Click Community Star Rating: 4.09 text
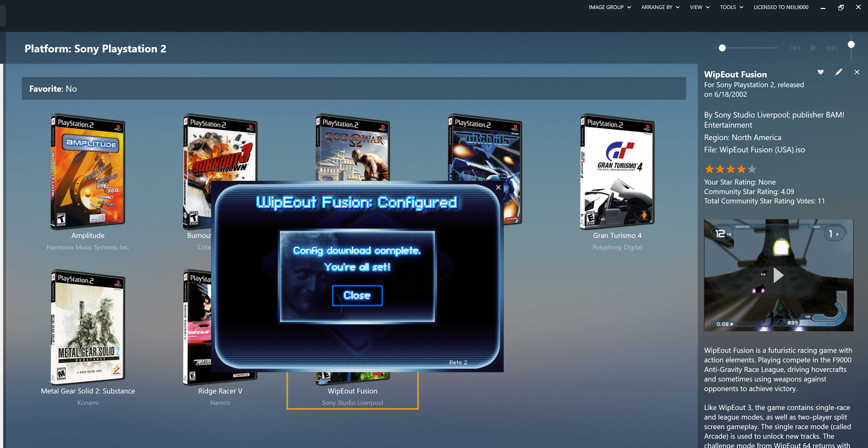Viewport: 868px width, 448px height. [x=749, y=192]
